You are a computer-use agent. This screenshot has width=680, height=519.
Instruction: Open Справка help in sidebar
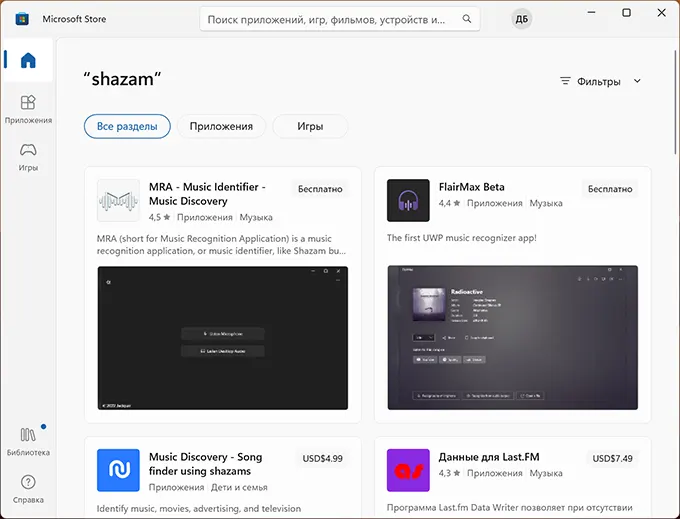[28, 489]
